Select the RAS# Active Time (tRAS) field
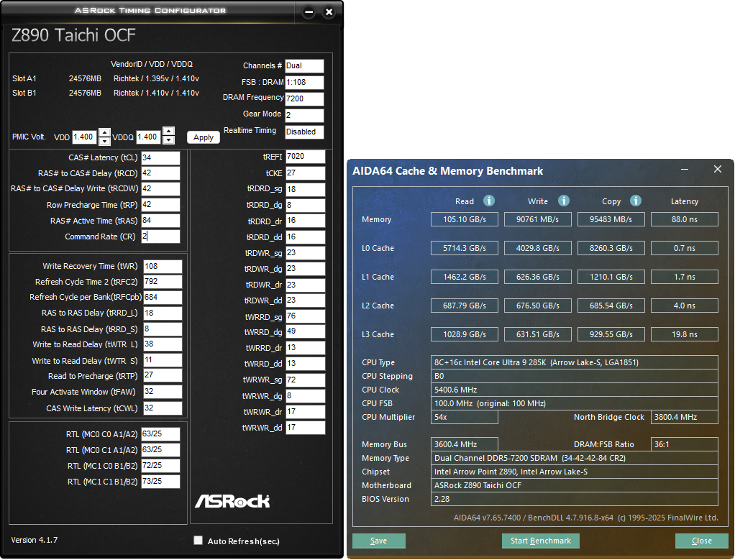 [160, 220]
